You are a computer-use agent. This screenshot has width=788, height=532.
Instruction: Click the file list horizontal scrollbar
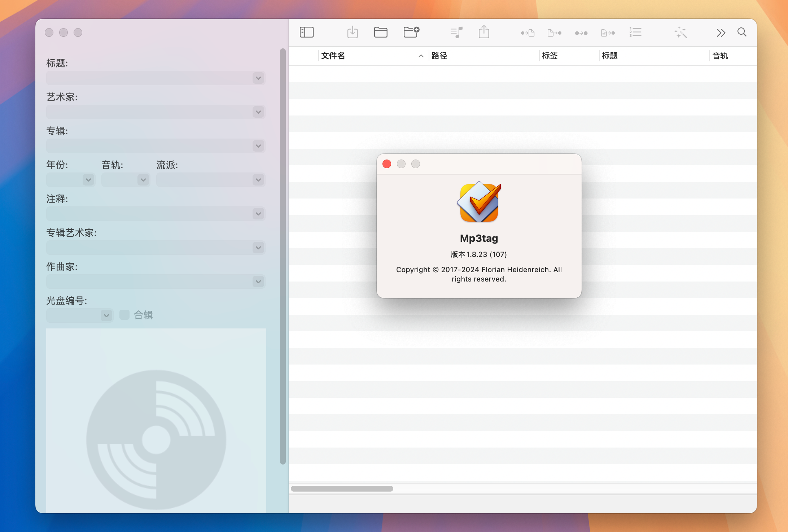pos(342,489)
